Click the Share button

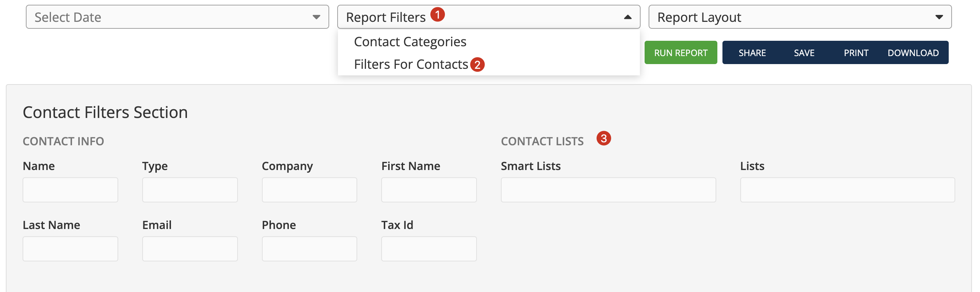coord(752,52)
